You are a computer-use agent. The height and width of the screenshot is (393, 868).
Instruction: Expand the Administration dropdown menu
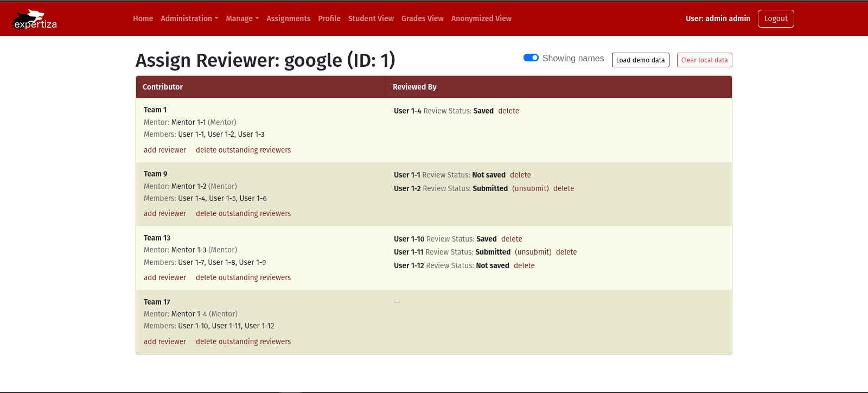pos(189,18)
